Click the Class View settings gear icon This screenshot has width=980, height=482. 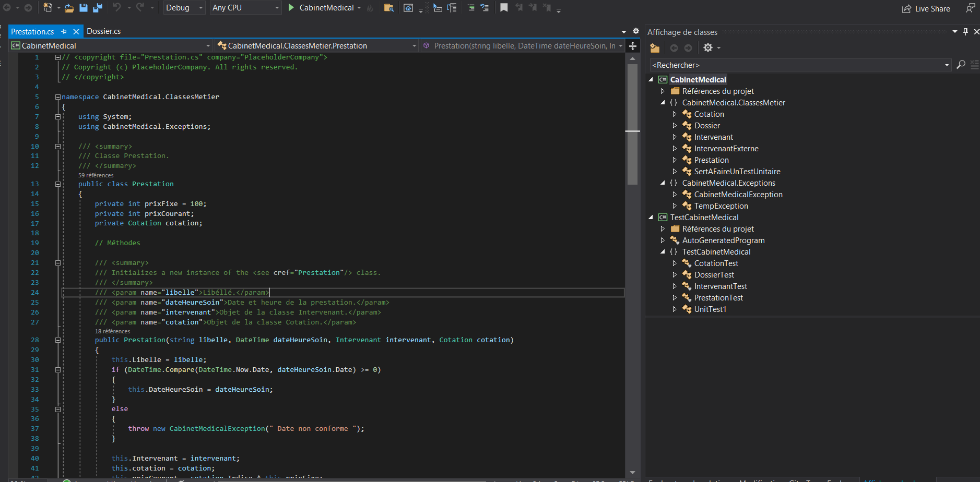pyautogui.click(x=708, y=48)
